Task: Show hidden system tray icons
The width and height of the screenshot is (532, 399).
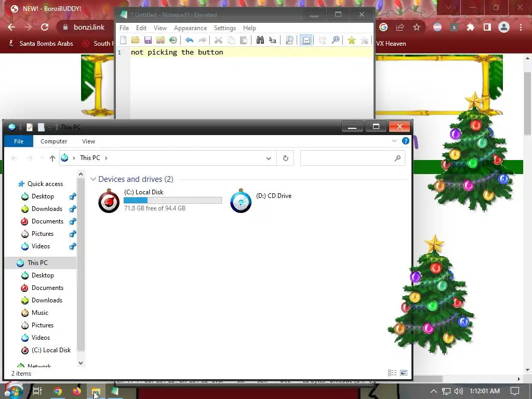Action: 434,391
